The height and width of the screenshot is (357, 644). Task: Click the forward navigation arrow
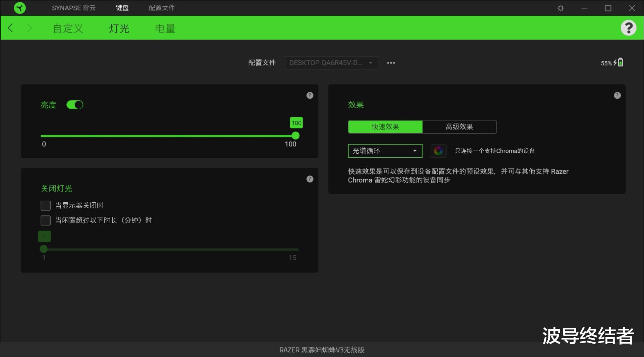(30, 28)
